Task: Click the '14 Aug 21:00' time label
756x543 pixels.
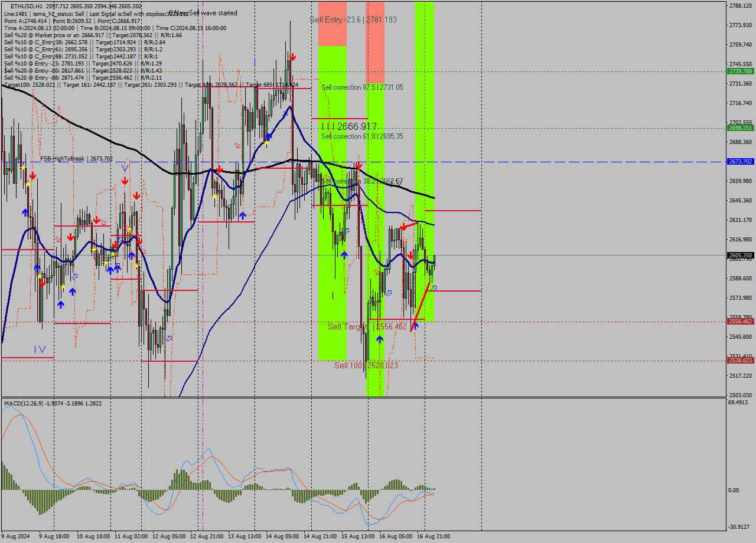Action: [x=320, y=537]
